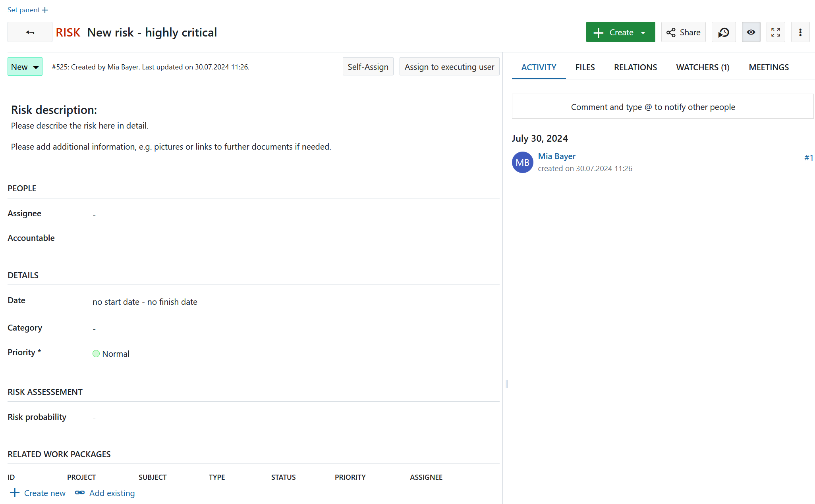Open the Priority field showing Normal
815x504 pixels.
(x=115, y=354)
